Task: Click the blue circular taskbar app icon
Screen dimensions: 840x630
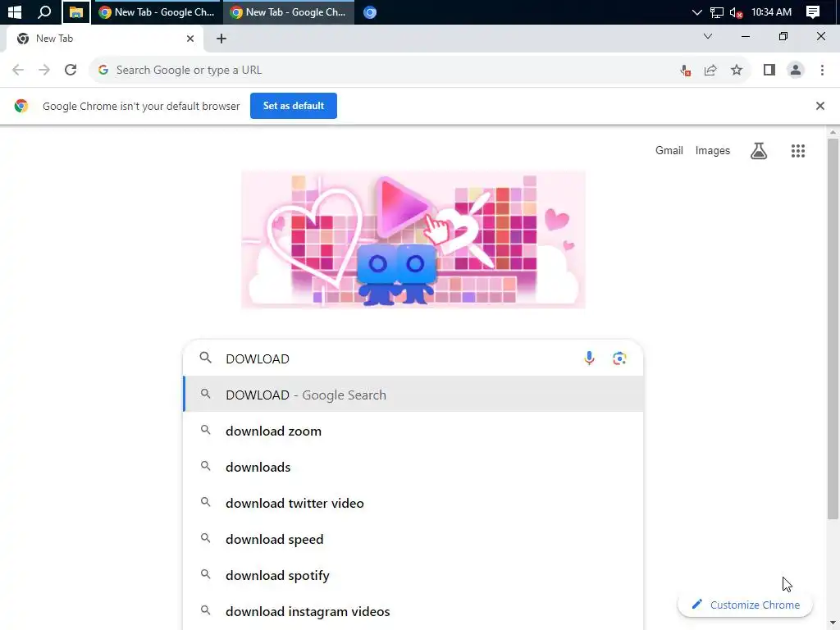Action: (370, 11)
